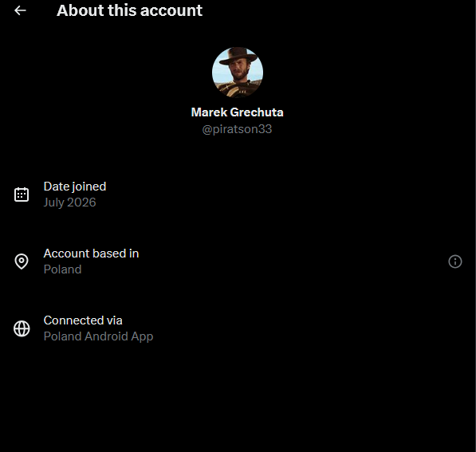Go back using the left arrow

point(21,10)
